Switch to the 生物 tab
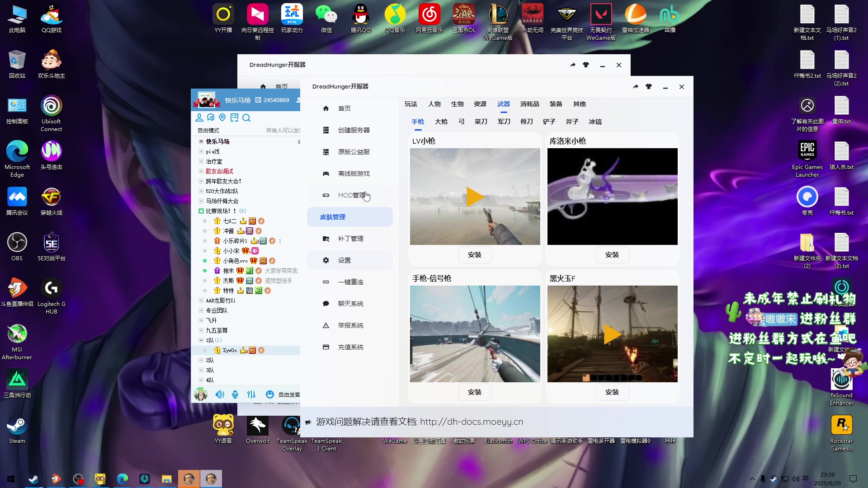868x488 pixels. 457,104
